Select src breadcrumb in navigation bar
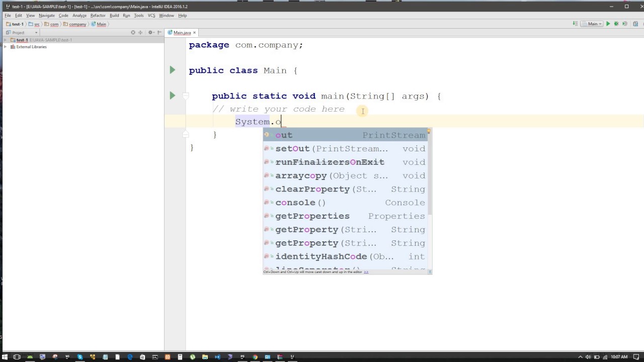The height and width of the screenshot is (362, 644). [x=34, y=24]
